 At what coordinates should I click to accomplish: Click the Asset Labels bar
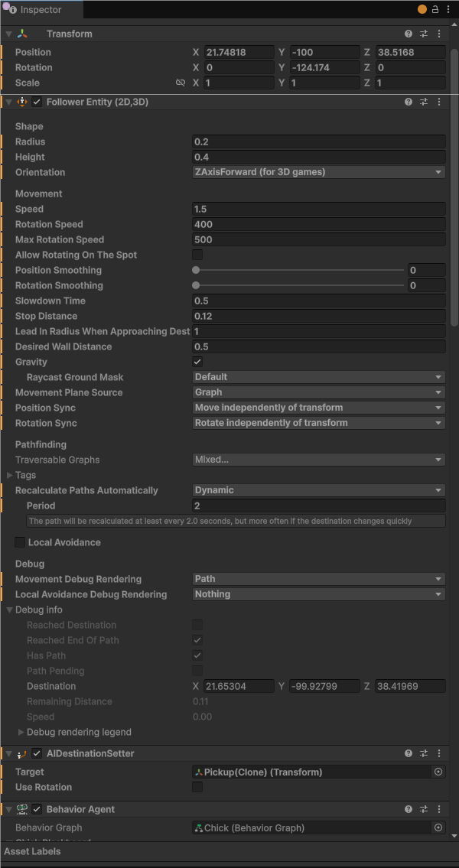click(229, 851)
